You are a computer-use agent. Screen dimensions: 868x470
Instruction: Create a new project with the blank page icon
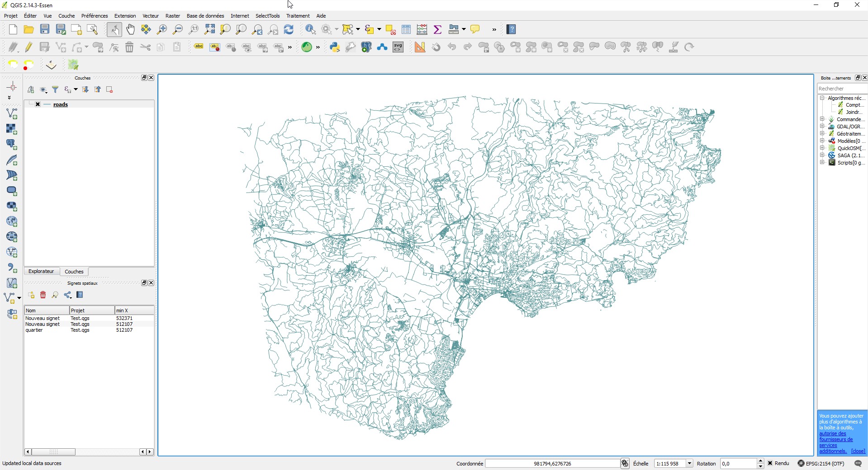(x=13, y=29)
